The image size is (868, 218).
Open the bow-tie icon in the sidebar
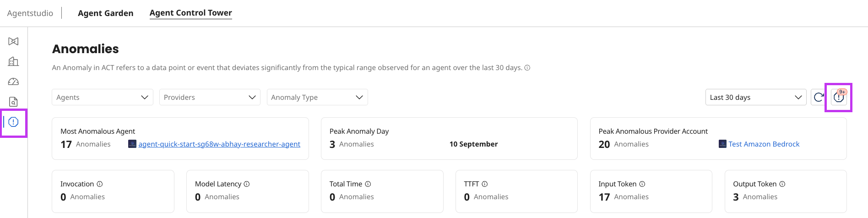(x=13, y=42)
